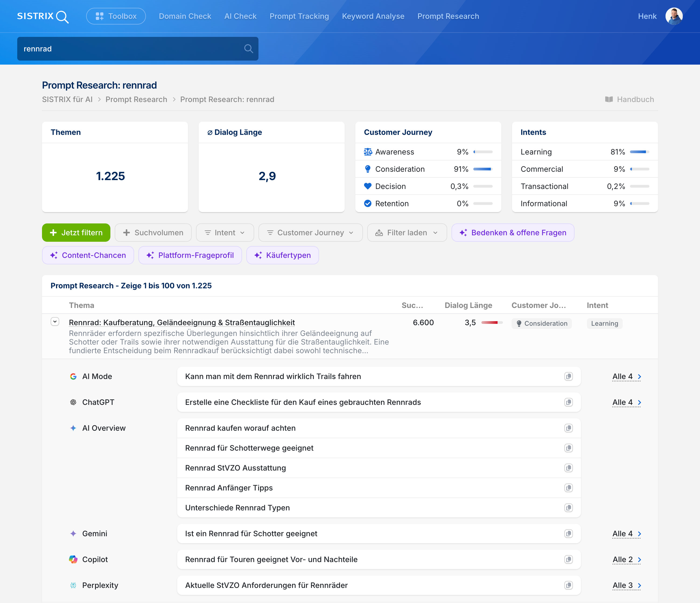Copy prompt 'Rennrad für Touren geeignet Vor- und Nachteile'

tap(569, 559)
